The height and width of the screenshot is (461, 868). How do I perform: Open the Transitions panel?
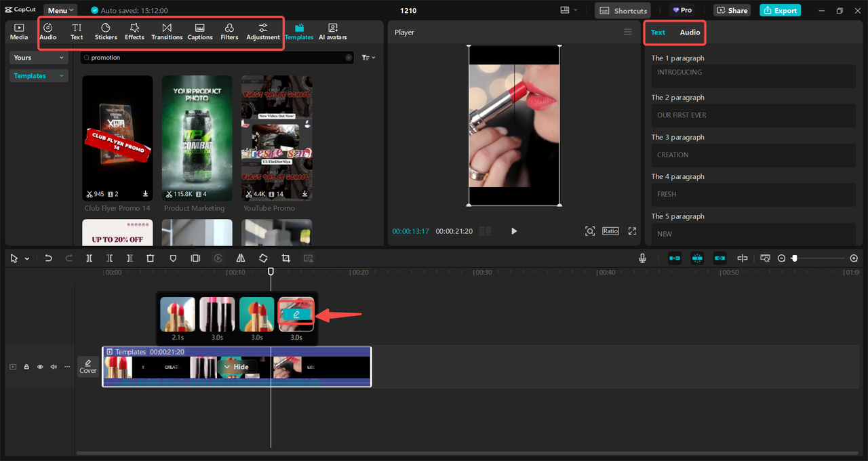click(167, 31)
